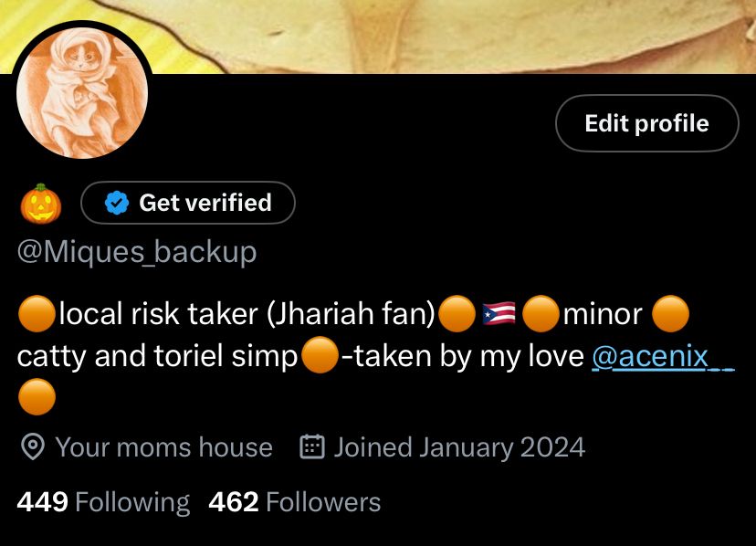Click the 'local risk taker (Jhariah fan)' bio text

(247, 314)
